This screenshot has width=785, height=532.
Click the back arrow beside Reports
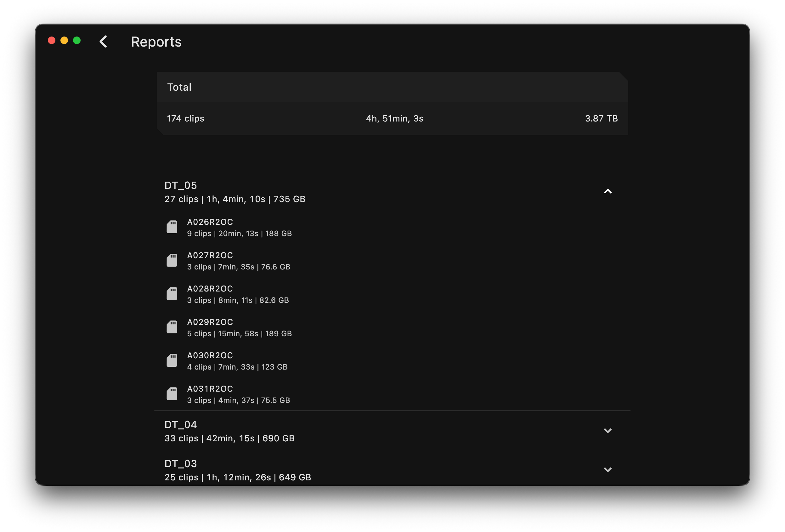[104, 41]
